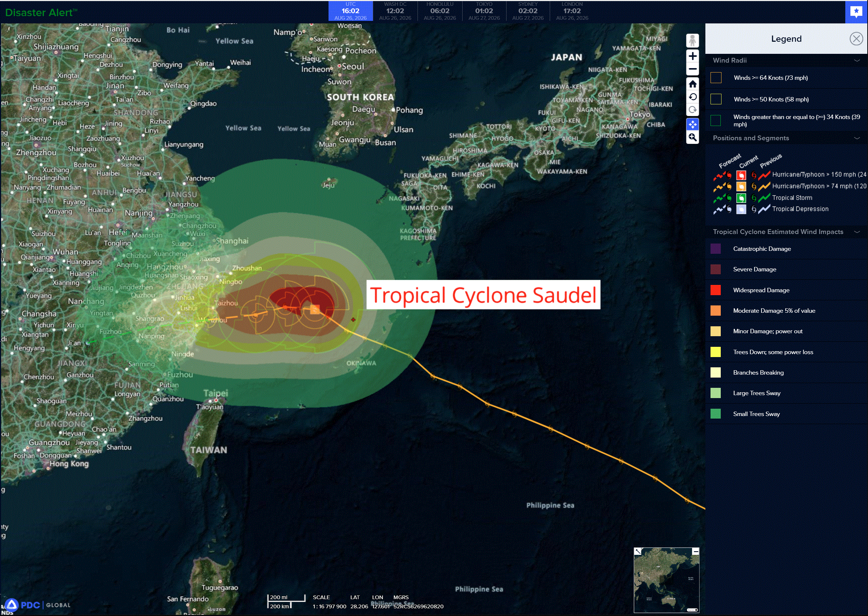868x616 pixels.
Task: Click the PDC Global logo
Action: pos(37,605)
